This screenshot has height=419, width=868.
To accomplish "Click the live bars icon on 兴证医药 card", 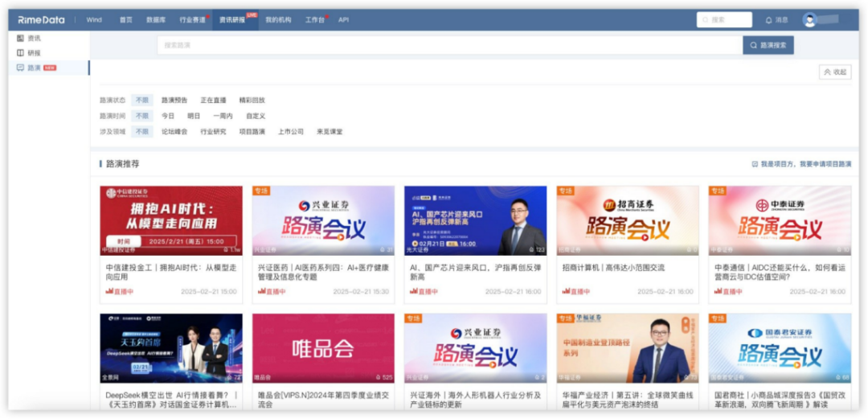I will pyautogui.click(x=261, y=291).
